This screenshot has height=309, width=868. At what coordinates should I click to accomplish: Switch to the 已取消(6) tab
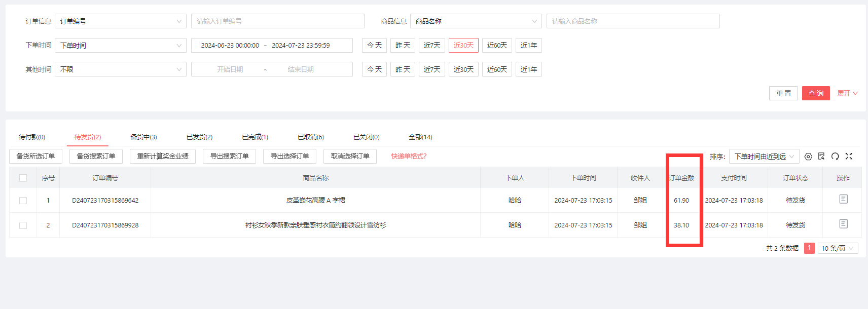(310, 137)
